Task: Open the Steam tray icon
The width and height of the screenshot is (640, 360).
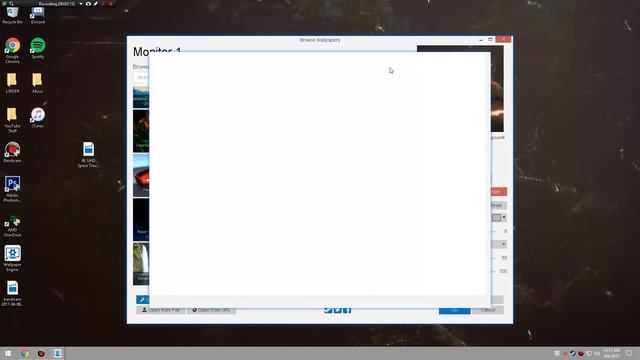Action: click(573, 353)
